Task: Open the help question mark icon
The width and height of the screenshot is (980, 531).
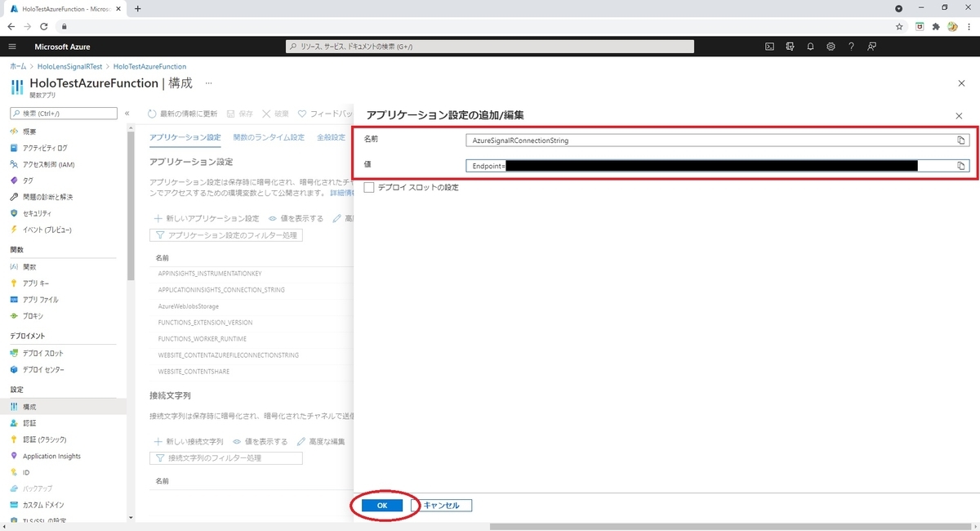Action: [x=851, y=47]
